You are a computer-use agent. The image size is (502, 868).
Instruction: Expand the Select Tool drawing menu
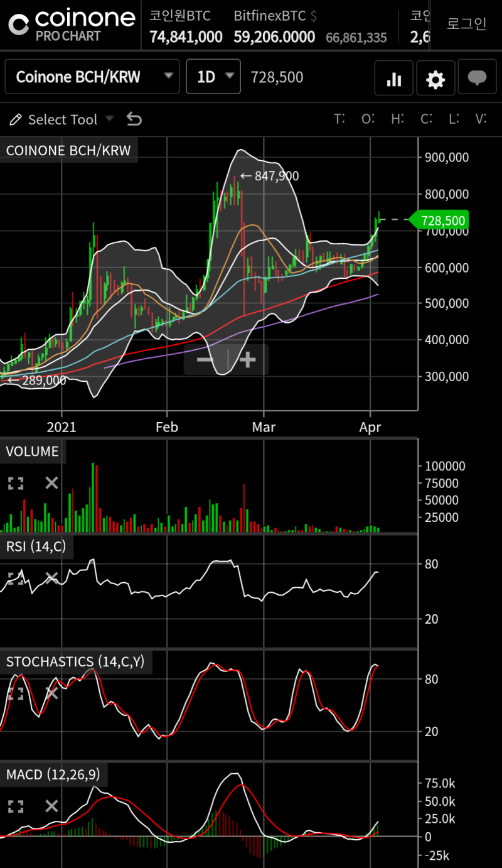(61, 119)
